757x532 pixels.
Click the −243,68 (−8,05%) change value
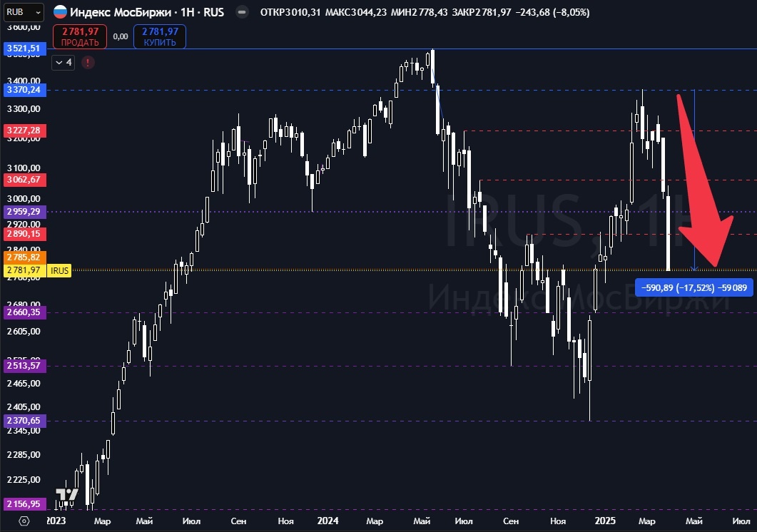(x=552, y=12)
